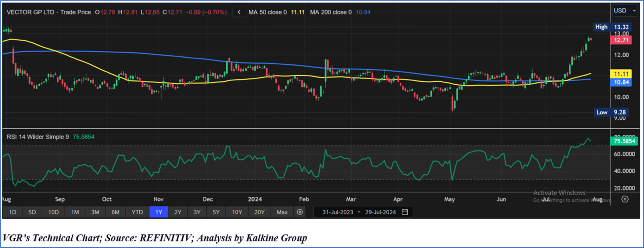Image resolution: width=644 pixels, height=248 pixels.
Task: Select the MA 200 close indicator label
Action: 331,12
